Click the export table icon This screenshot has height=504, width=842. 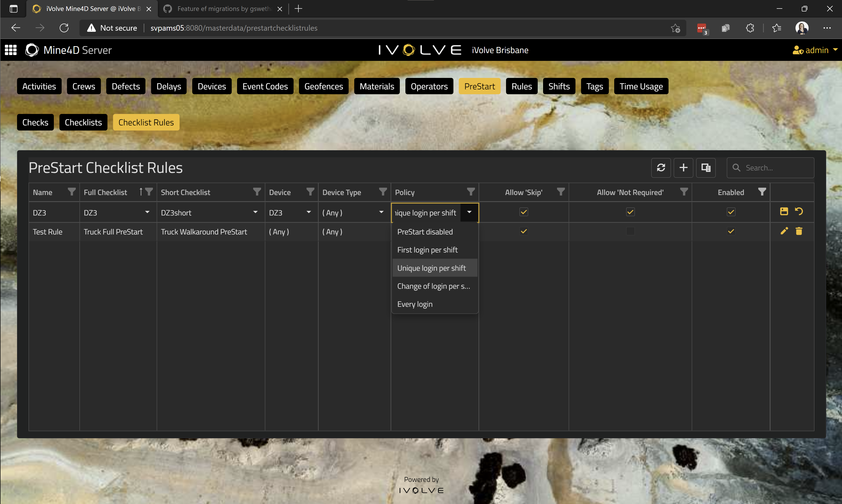pyautogui.click(x=705, y=168)
